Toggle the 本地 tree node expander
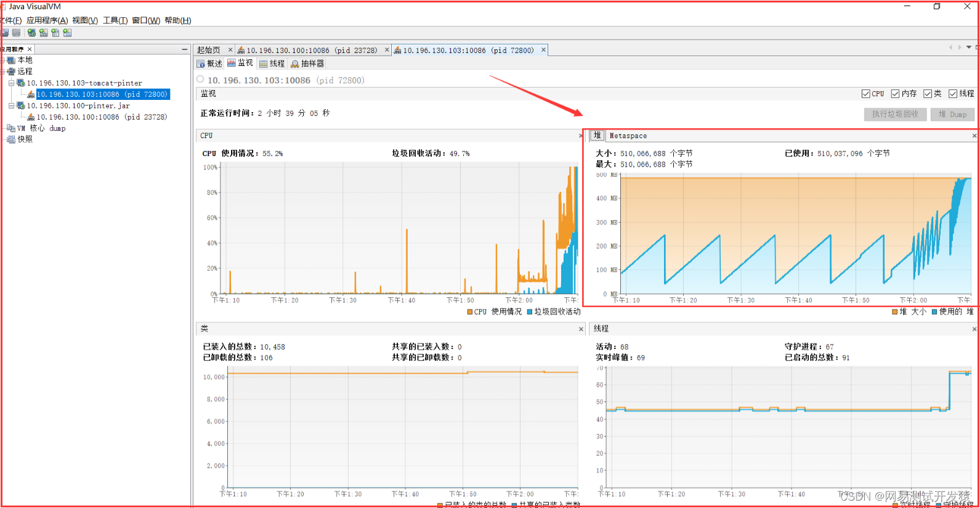 2,60
